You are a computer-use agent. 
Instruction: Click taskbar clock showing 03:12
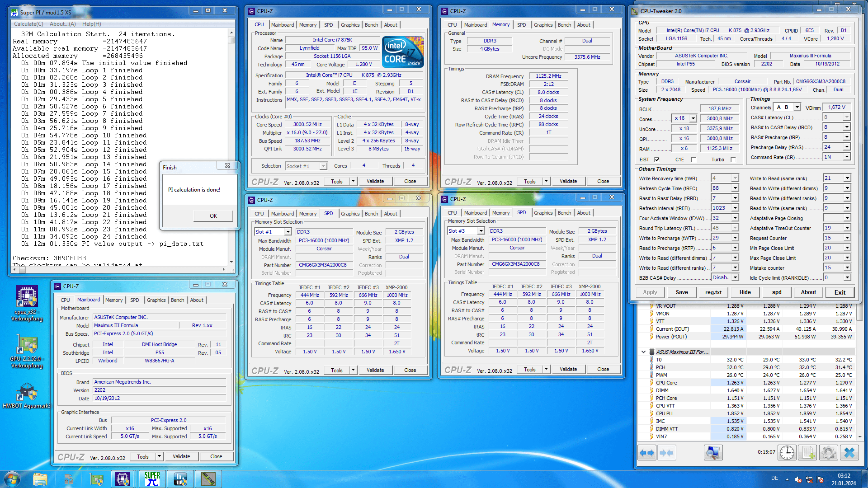[844, 479]
